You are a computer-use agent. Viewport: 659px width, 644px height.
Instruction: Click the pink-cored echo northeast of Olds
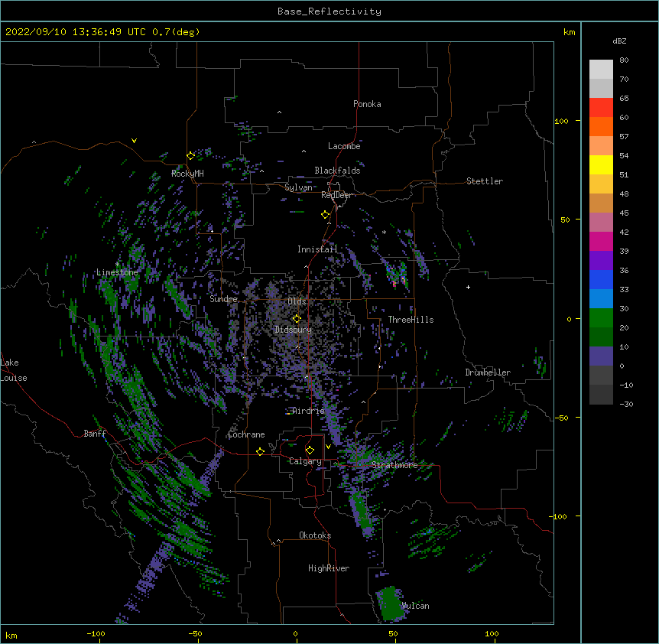coord(397,274)
